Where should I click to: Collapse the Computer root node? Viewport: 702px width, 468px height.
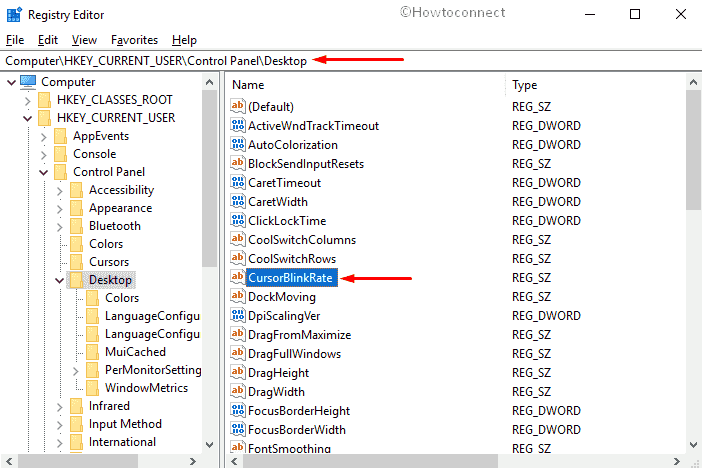point(12,82)
